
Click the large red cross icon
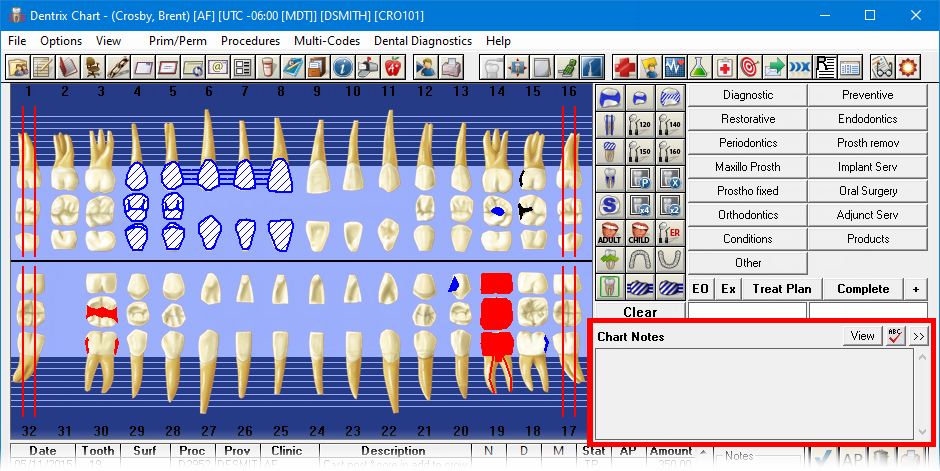pos(625,67)
